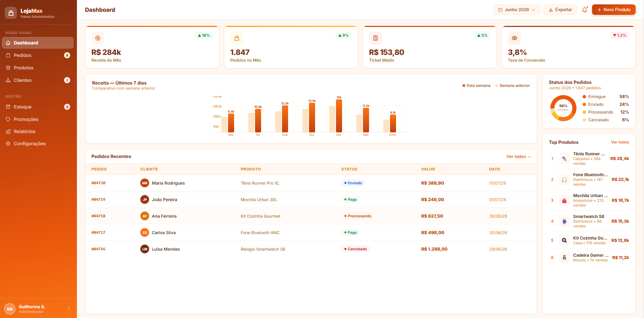644x318 pixels.
Task: Click the 5% growth indicator
Action: [x=482, y=35]
